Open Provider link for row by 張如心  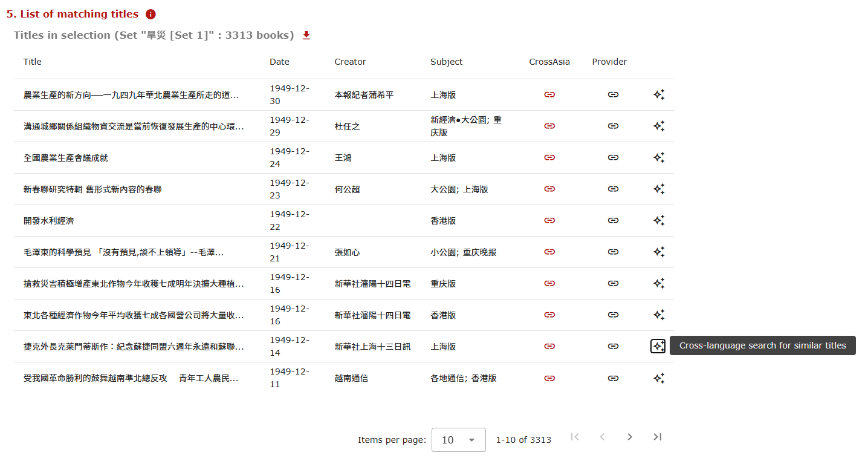[x=613, y=252]
